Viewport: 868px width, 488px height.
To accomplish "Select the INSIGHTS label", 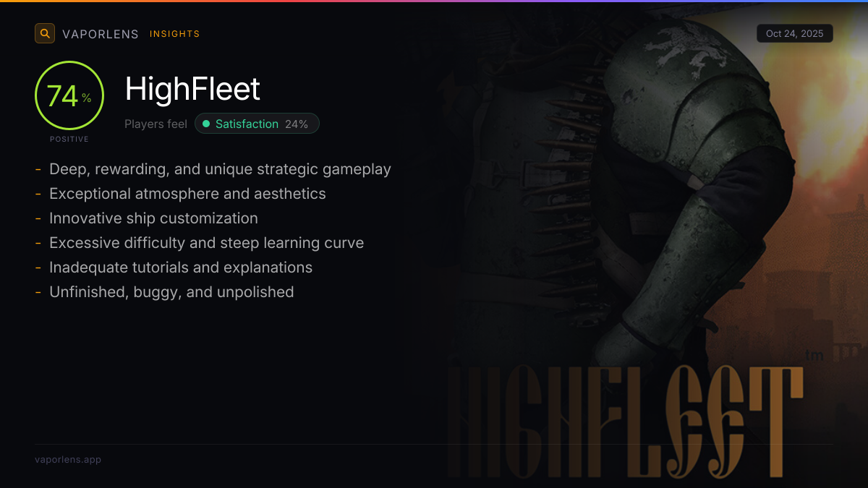I will click(174, 34).
